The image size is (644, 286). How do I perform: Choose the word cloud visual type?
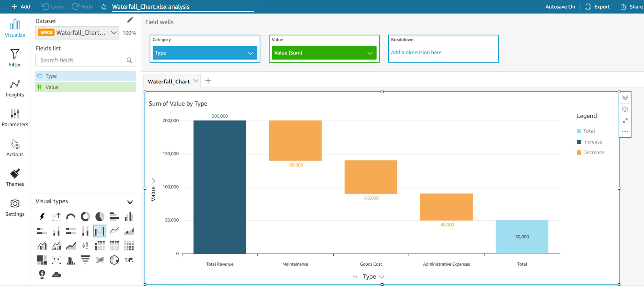[56, 274]
